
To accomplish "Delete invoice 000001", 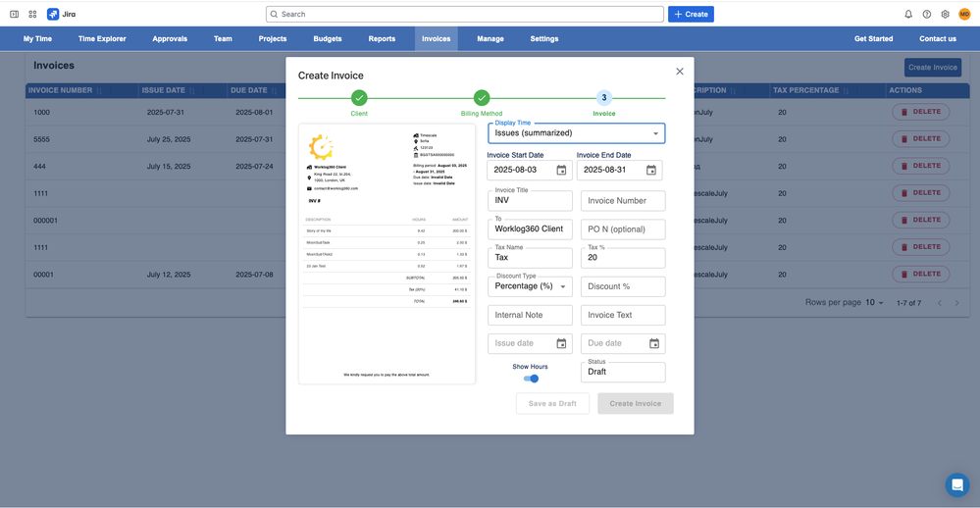I will [x=920, y=220].
